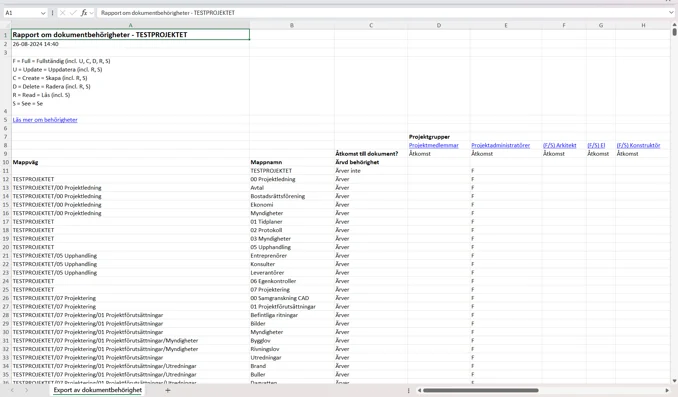This screenshot has width=678, height=397.
Task: Select column C header
Action: [371, 25]
